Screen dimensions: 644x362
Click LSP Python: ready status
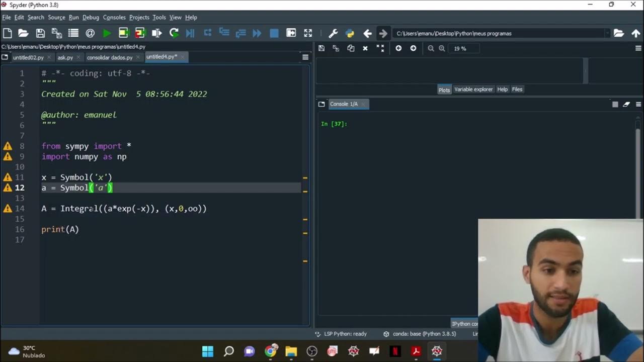pyautogui.click(x=341, y=334)
